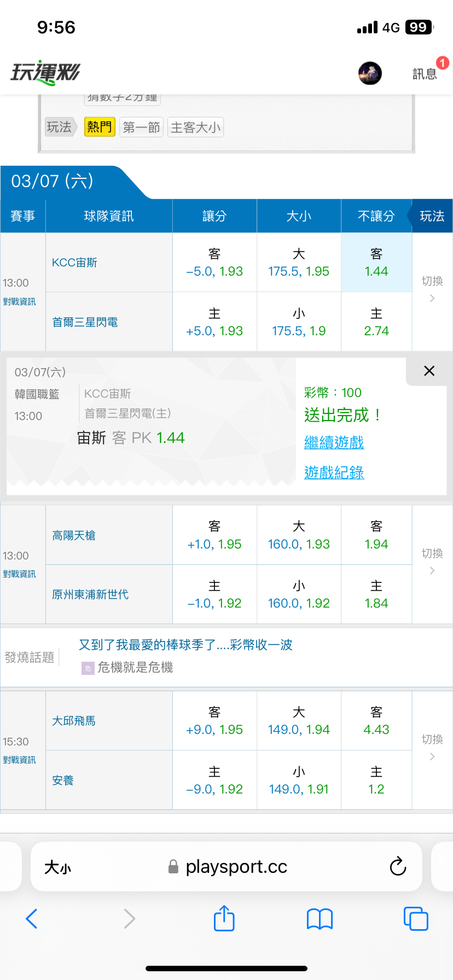Image resolution: width=453 pixels, height=980 pixels.
Task: Switch 切換 play type for 高陽天槍 row
Action: coord(432,562)
